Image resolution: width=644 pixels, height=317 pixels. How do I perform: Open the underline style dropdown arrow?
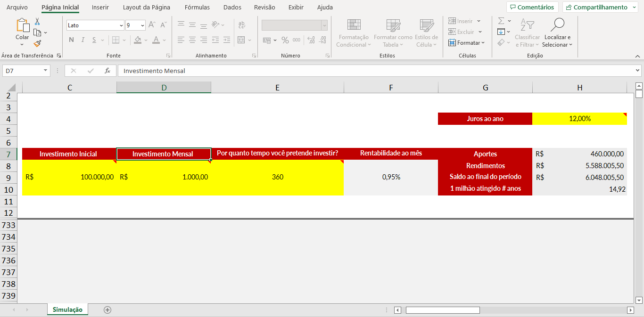(x=102, y=40)
